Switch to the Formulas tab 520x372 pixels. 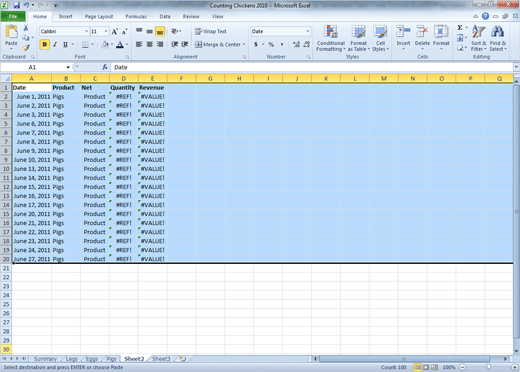point(136,16)
